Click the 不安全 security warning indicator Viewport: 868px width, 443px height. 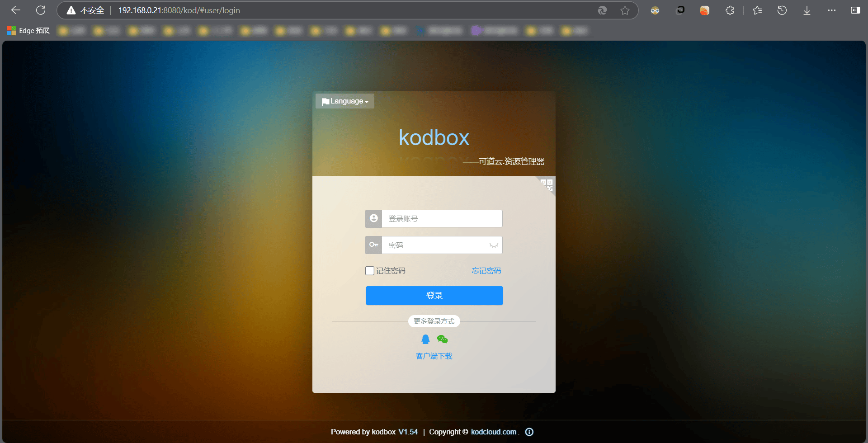(86, 10)
